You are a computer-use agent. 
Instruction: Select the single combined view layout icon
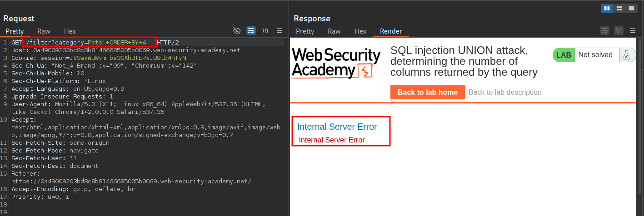(x=631, y=8)
